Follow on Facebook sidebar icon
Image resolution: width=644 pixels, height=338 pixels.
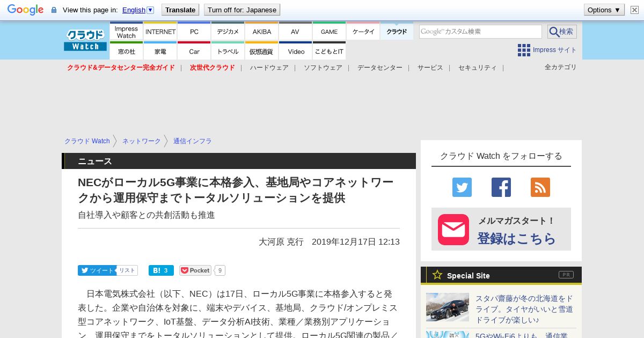[x=501, y=187]
